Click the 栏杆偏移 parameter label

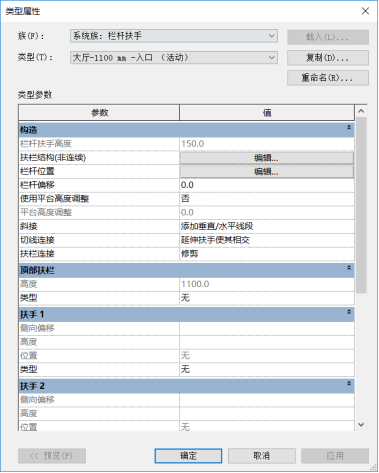[37, 185]
